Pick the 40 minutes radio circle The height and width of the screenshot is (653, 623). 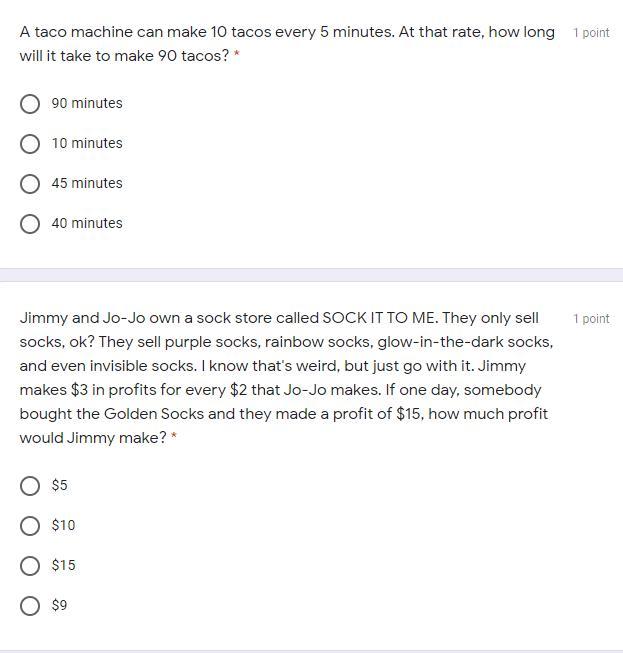30,224
